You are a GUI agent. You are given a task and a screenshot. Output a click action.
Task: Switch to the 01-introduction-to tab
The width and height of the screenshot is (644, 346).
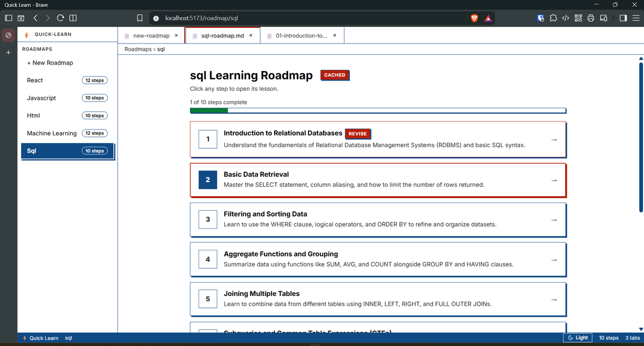point(303,35)
